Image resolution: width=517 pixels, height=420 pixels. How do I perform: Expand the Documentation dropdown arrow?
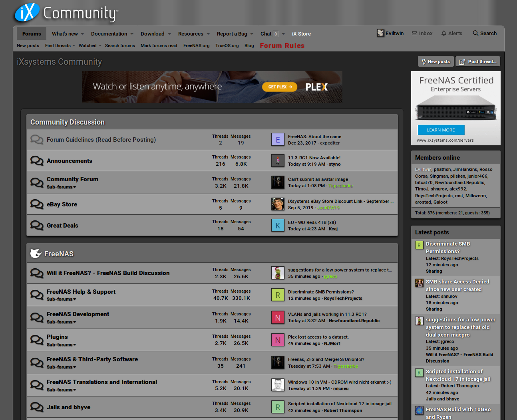132,34
